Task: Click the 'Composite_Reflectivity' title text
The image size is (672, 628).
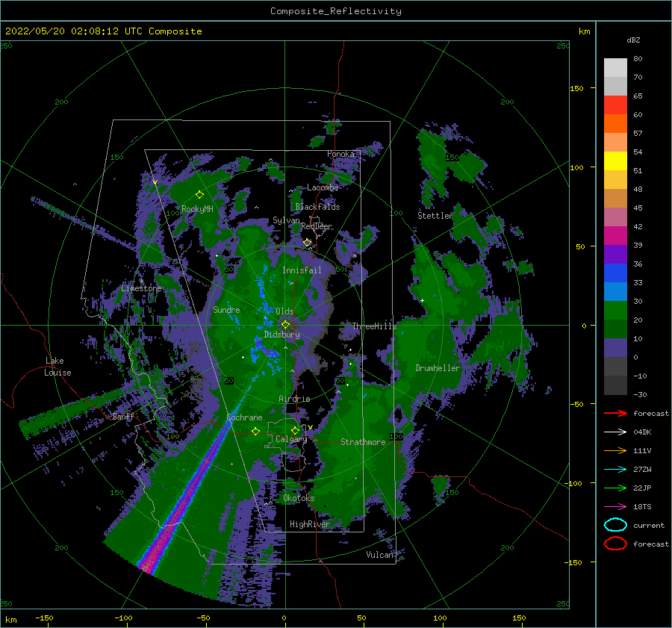Action: click(336, 11)
